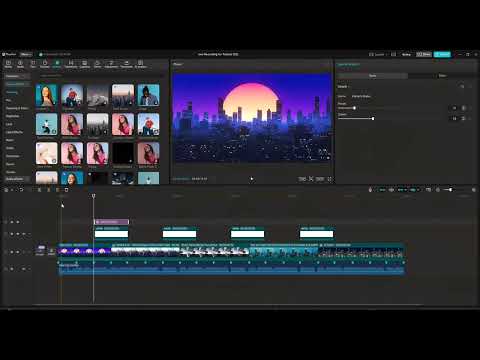Toggle fullscreen in the player's bottom-right corner
The width and height of the screenshot is (480, 360).
point(329,179)
